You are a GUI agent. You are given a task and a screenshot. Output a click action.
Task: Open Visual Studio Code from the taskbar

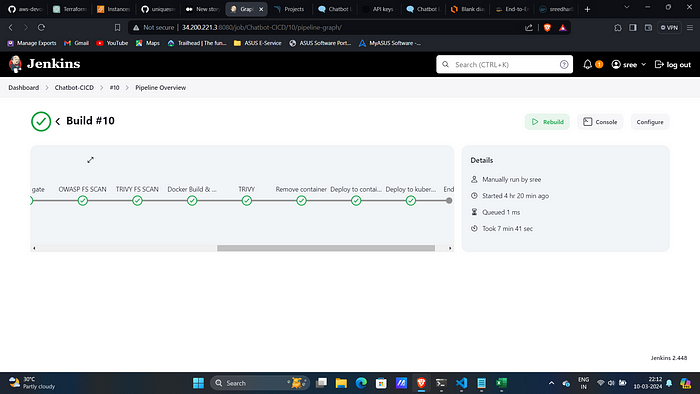coord(462,383)
